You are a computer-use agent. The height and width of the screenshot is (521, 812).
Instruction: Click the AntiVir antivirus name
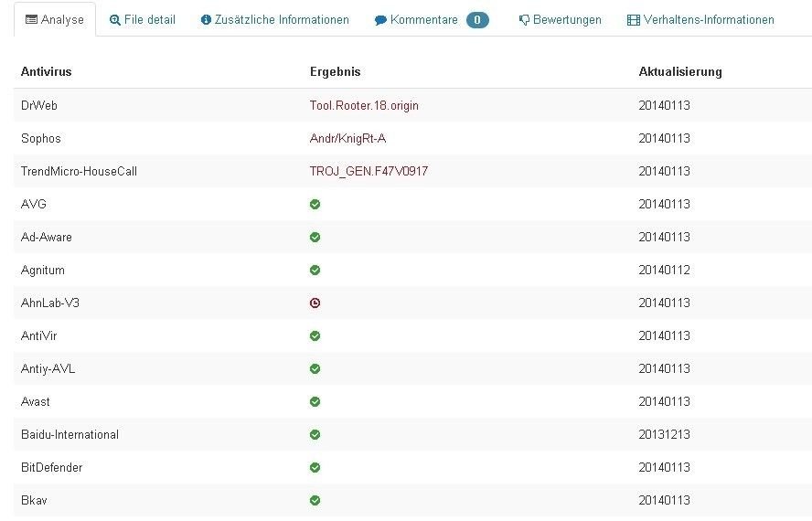[x=38, y=335]
